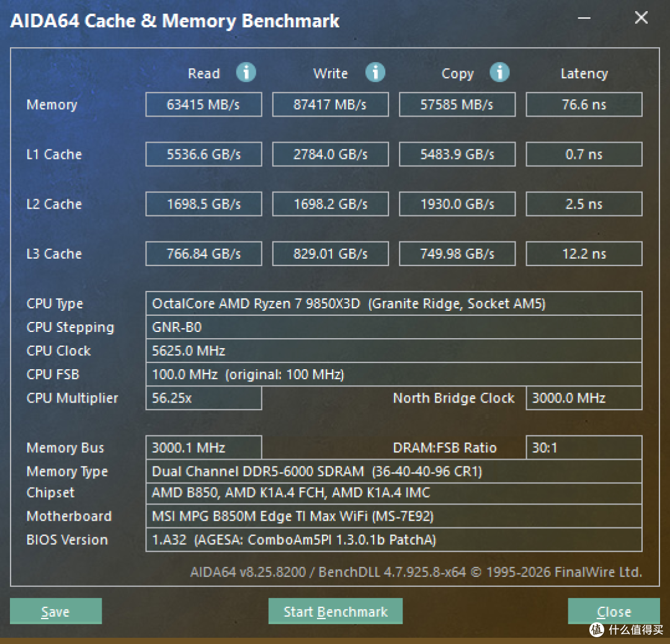Click Motherboard field MSI MPG B850M Edge
The height and width of the screenshot is (644, 670).
393,516
